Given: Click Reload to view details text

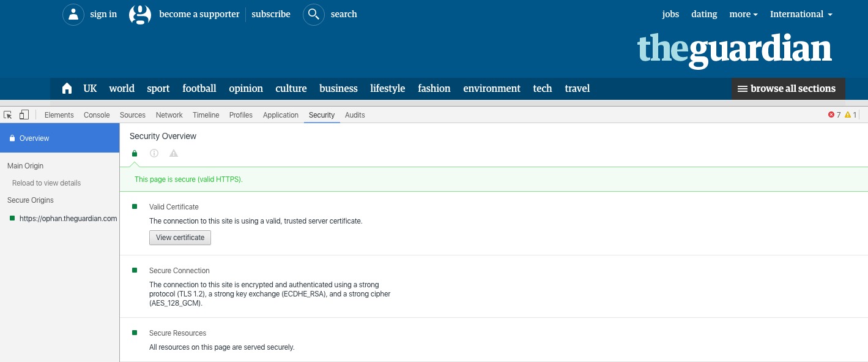Looking at the screenshot, I should [x=46, y=183].
